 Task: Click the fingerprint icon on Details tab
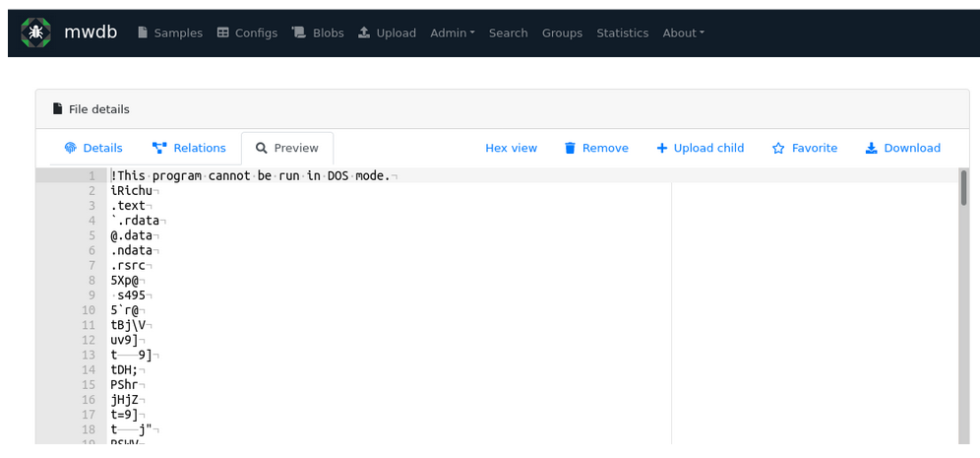point(71,149)
